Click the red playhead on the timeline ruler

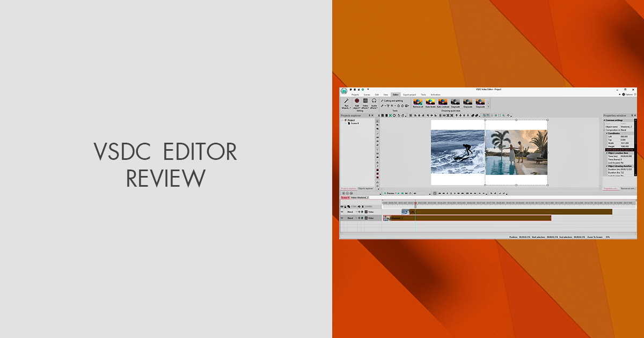pyautogui.click(x=415, y=204)
